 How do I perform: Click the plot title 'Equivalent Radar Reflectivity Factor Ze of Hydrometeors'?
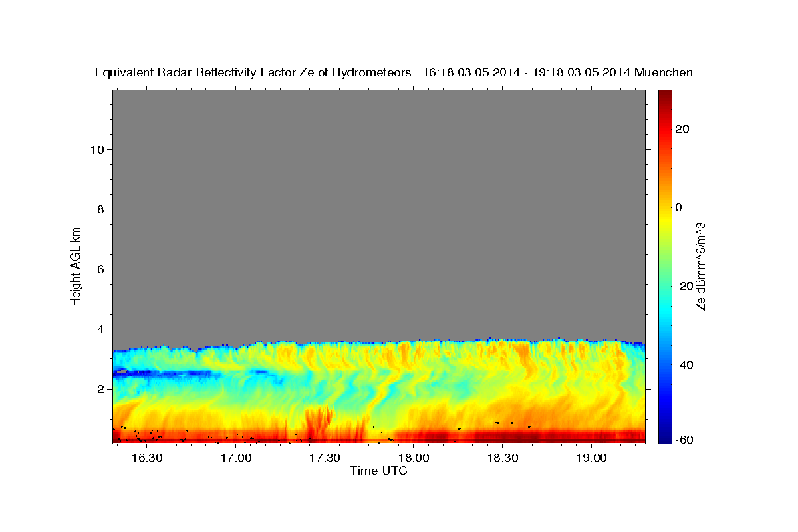[x=253, y=73]
